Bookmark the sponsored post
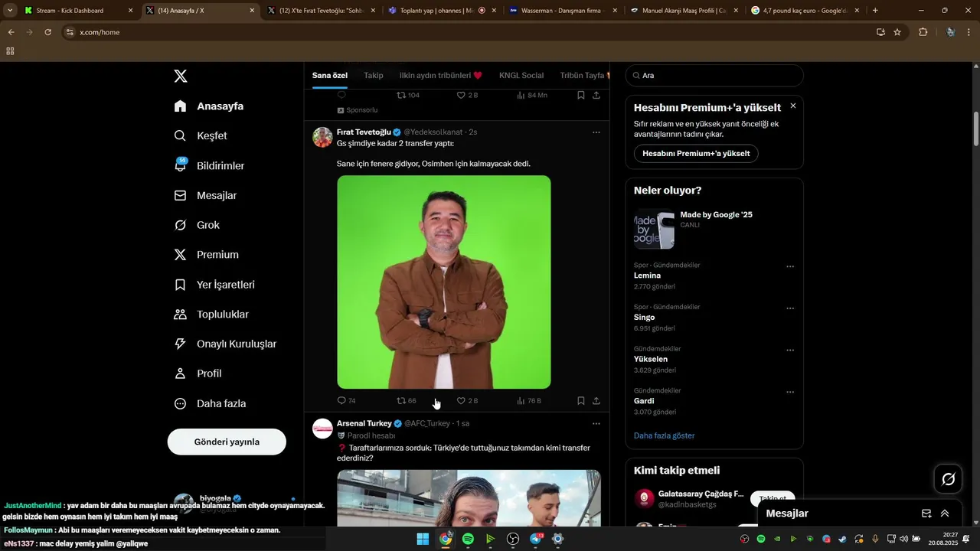Viewport: 980px width, 551px height. pos(581,95)
